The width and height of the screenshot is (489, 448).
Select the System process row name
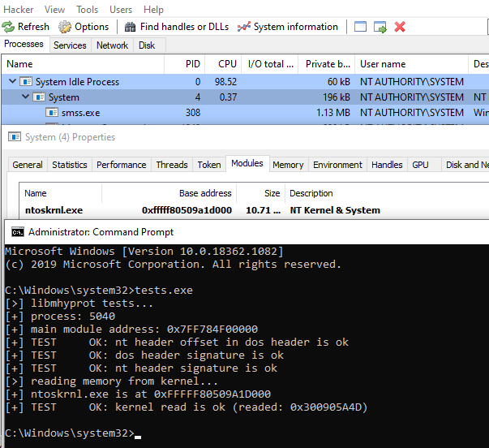64,97
